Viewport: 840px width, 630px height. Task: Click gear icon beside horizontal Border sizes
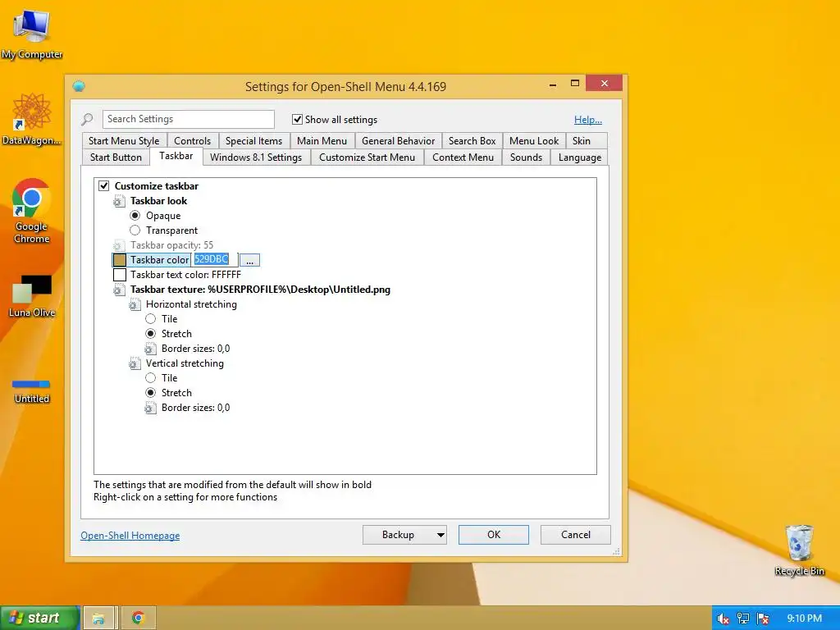click(151, 349)
